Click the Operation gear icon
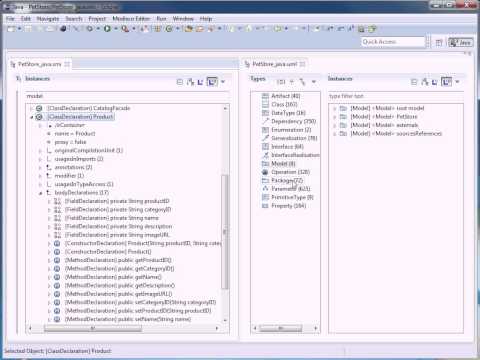This screenshot has width=480, height=360. [265, 172]
